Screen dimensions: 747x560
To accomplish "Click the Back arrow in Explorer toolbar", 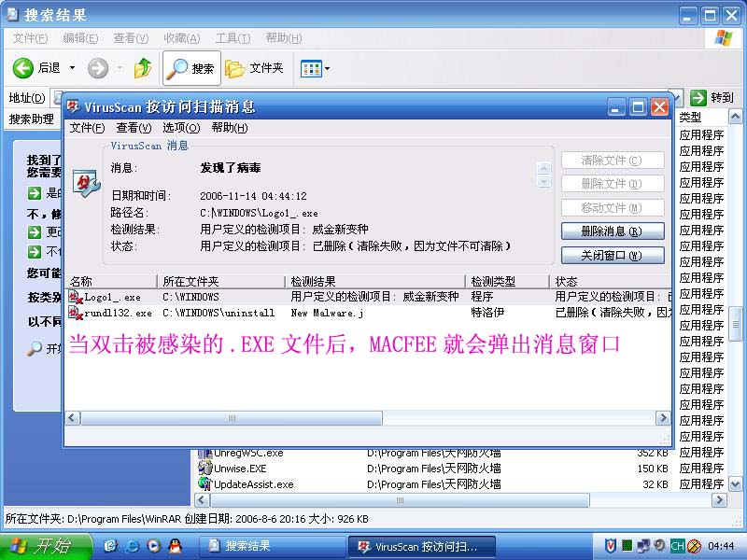I will [22, 68].
